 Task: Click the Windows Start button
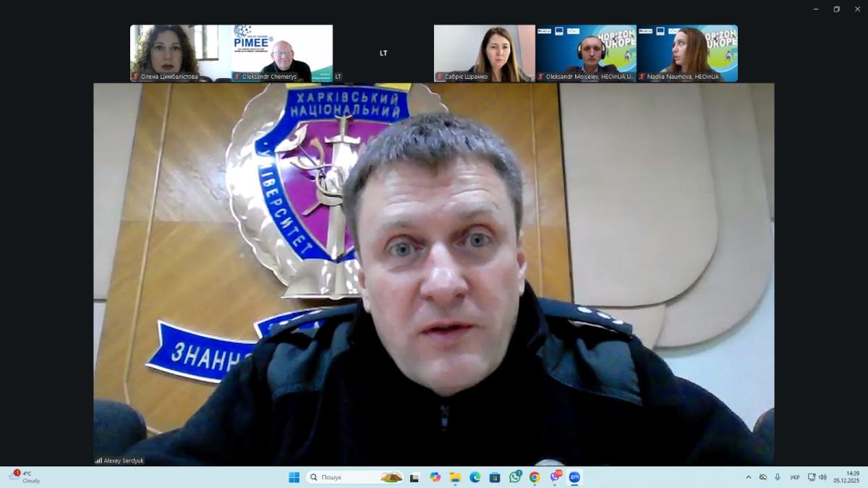click(294, 477)
